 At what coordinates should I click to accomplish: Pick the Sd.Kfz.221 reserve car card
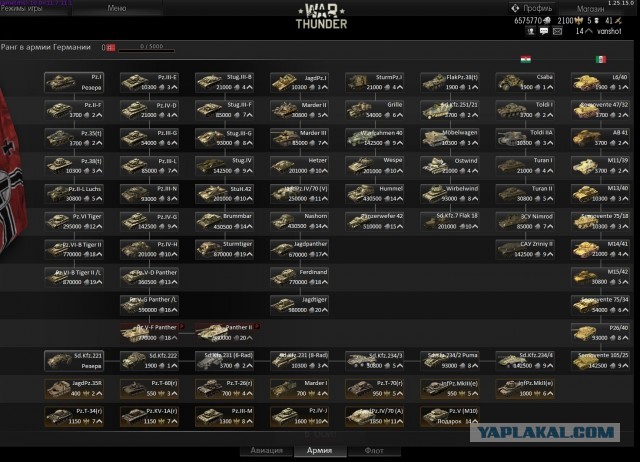pyautogui.click(x=74, y=361)
